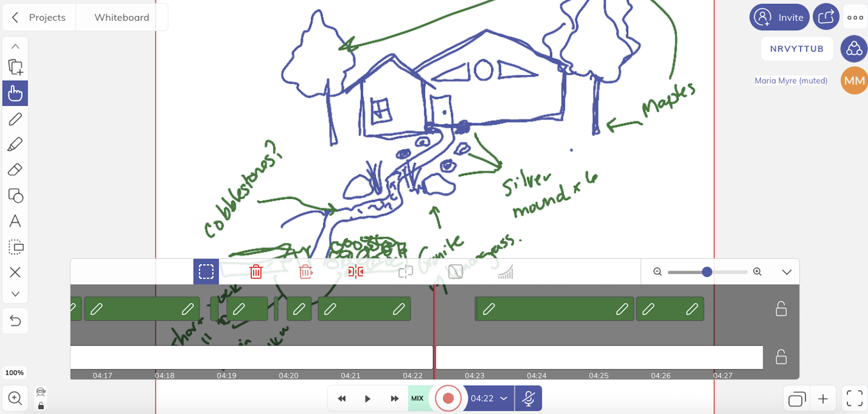
Task: Select the Shape tool in sidebar
Action: pos(16,195)
